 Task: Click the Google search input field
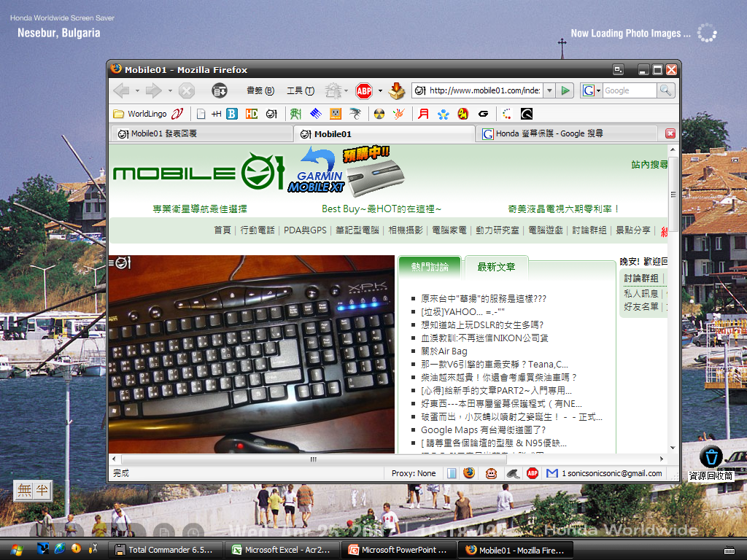coord(630,90)
